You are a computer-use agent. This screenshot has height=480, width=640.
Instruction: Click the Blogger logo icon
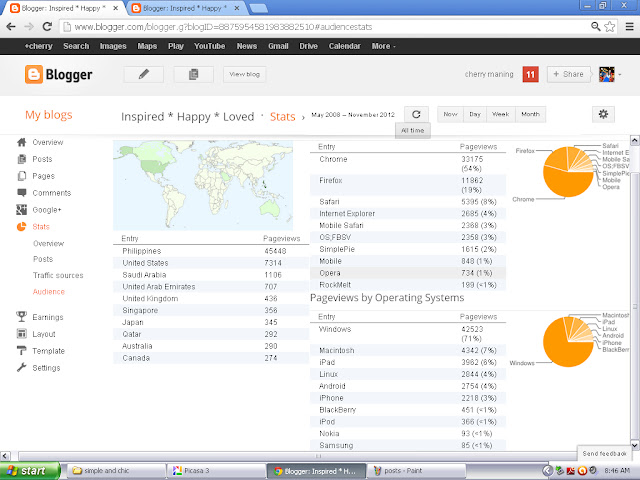pos(33,74)
